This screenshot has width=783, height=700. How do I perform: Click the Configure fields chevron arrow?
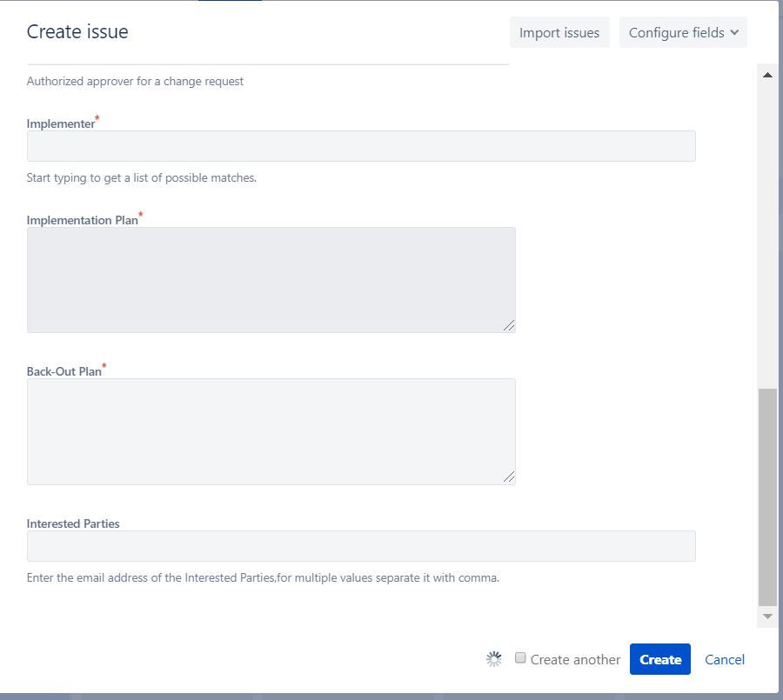[x=734, y=32]
